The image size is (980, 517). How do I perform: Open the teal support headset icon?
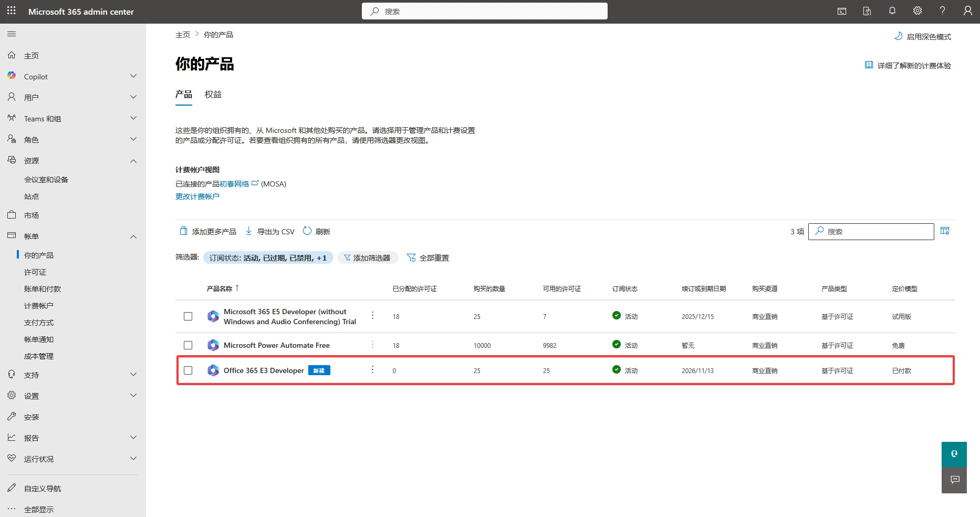click(954, 453)
